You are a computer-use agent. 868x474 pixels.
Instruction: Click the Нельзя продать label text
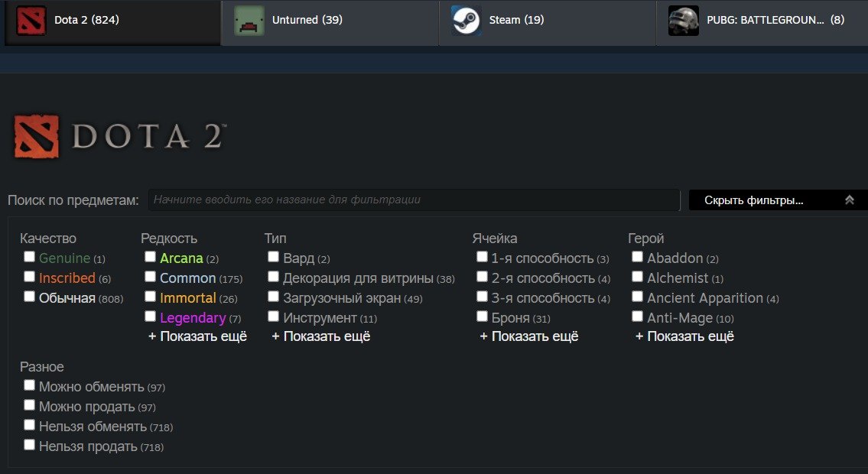click(88, 446)
